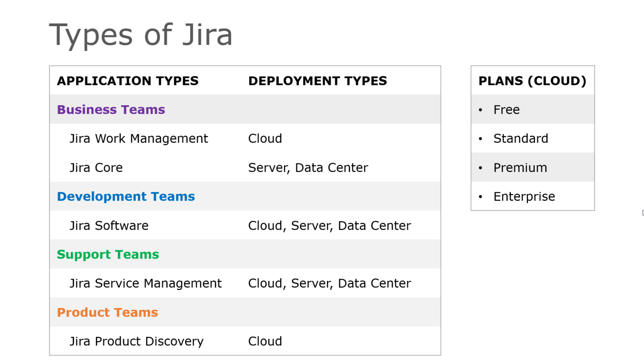Select the "DEPLOYMENT TYPES" column header

(317, 80)
